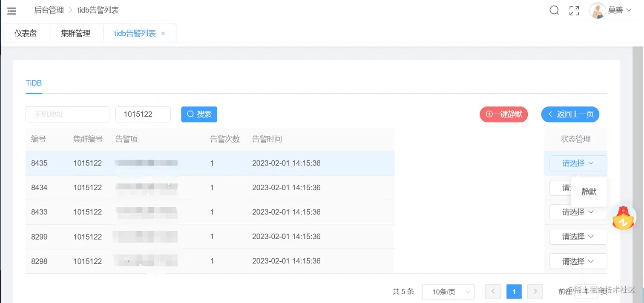Go to previous page with the left arrow
644x303 pixels.
493,292
